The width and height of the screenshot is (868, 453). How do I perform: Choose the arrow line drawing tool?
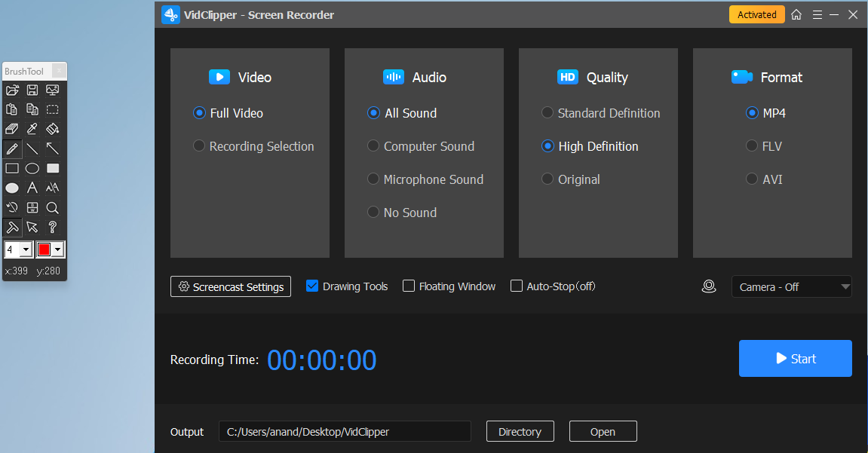pos(53,148)
